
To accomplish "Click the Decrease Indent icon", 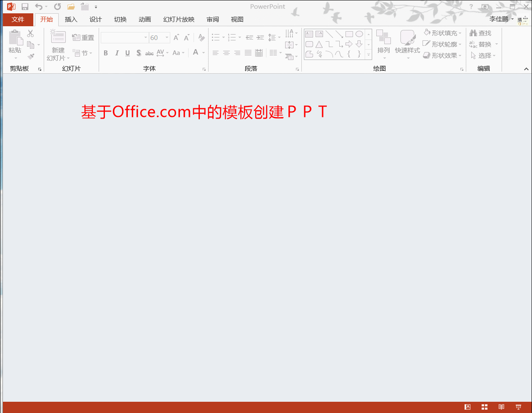I will (x=249, y=37).
